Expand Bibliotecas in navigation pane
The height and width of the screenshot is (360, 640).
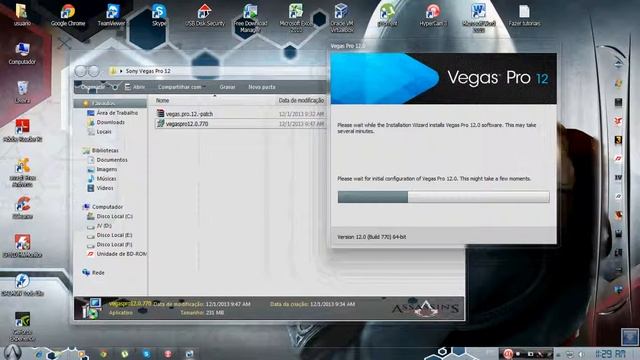tap(104, 150)
